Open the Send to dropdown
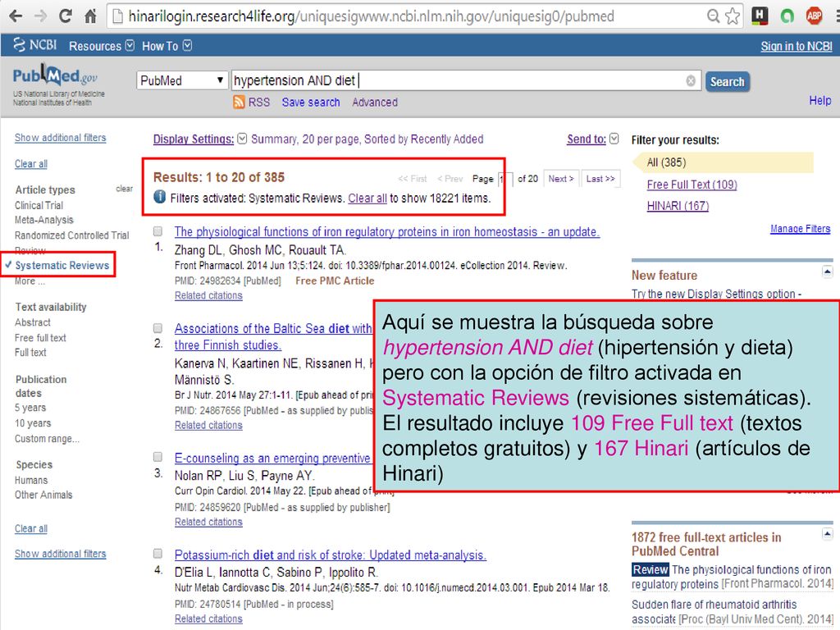 coord(592,139)
